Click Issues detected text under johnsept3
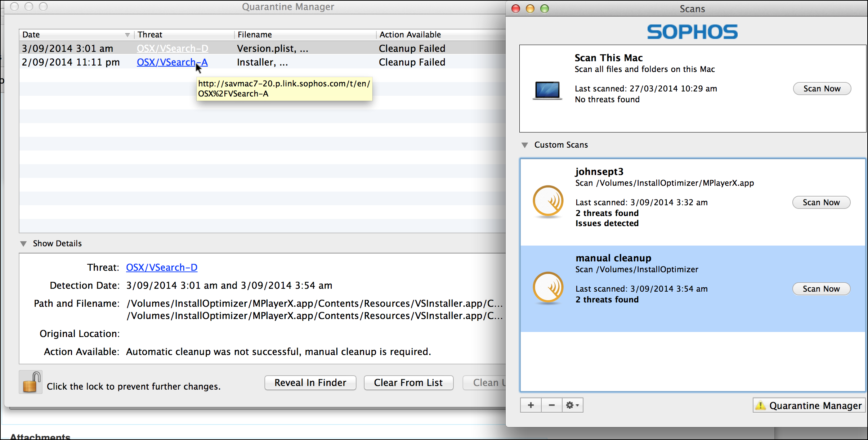This screenshot has height=440, width=868. coord(607,223)
